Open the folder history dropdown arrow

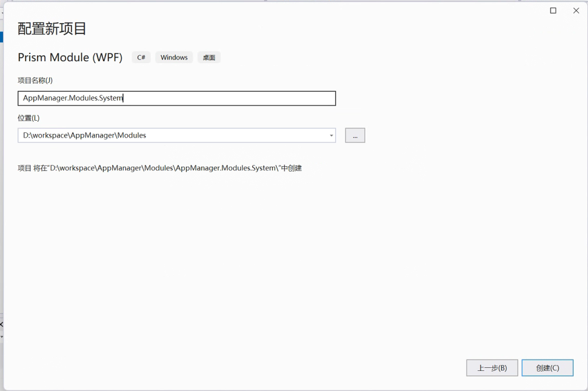click(x=331, y=135)
